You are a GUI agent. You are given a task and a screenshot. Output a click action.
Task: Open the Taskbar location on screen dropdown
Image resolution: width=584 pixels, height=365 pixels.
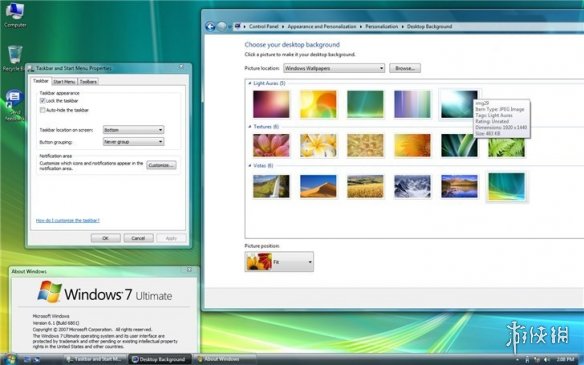tap(133, 130)
